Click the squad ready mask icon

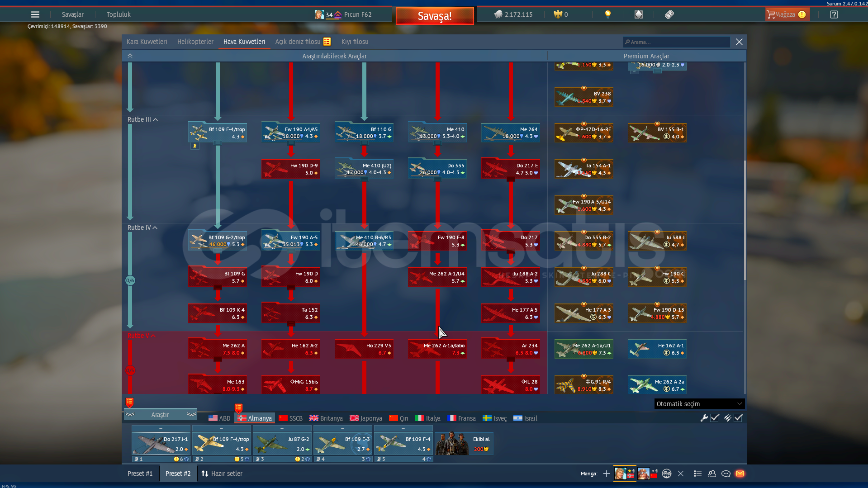(667, 474)
